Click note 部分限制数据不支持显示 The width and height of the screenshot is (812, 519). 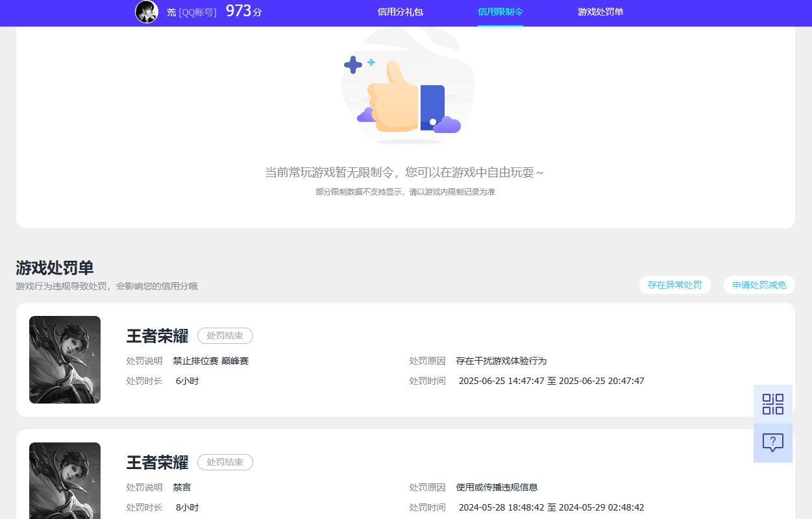click(406, 192)
